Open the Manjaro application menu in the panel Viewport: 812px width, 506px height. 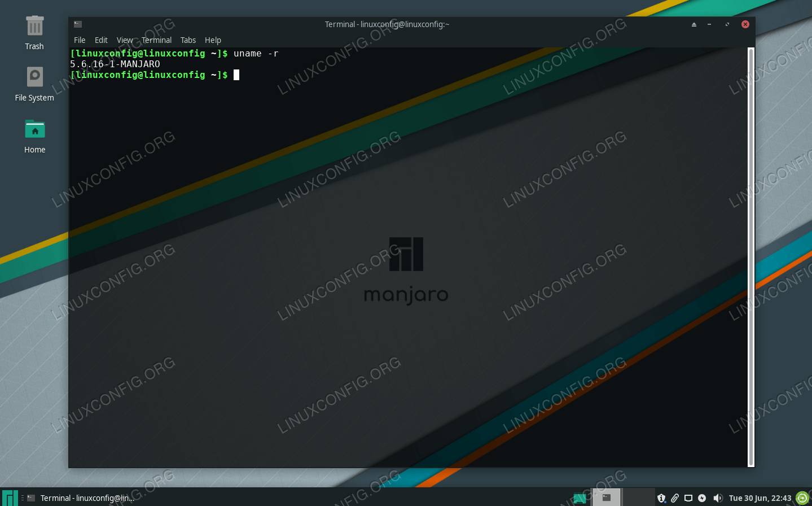coord(10,498)
